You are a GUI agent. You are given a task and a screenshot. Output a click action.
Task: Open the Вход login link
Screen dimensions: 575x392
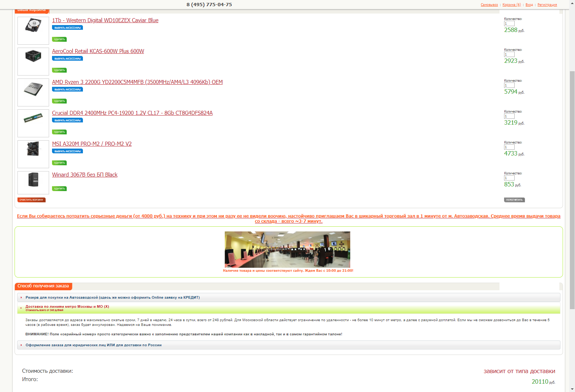pyautogui.click(x=529, y=5)
